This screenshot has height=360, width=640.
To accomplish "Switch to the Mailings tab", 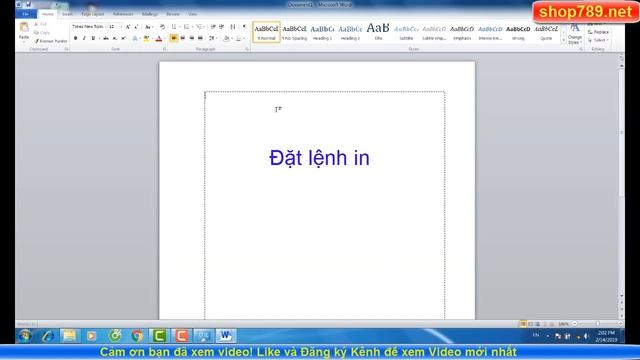I will click(149, 14).
